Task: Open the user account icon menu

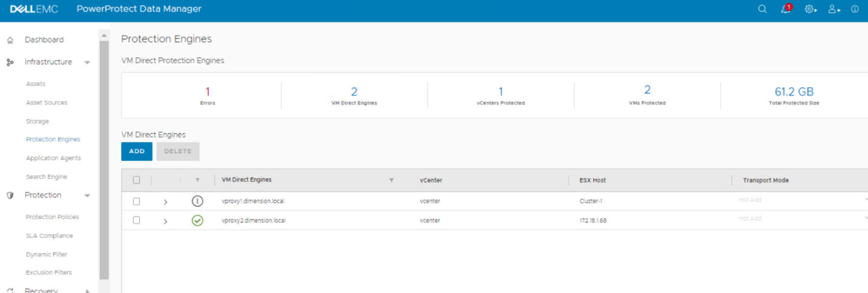Action: [834, 9]
